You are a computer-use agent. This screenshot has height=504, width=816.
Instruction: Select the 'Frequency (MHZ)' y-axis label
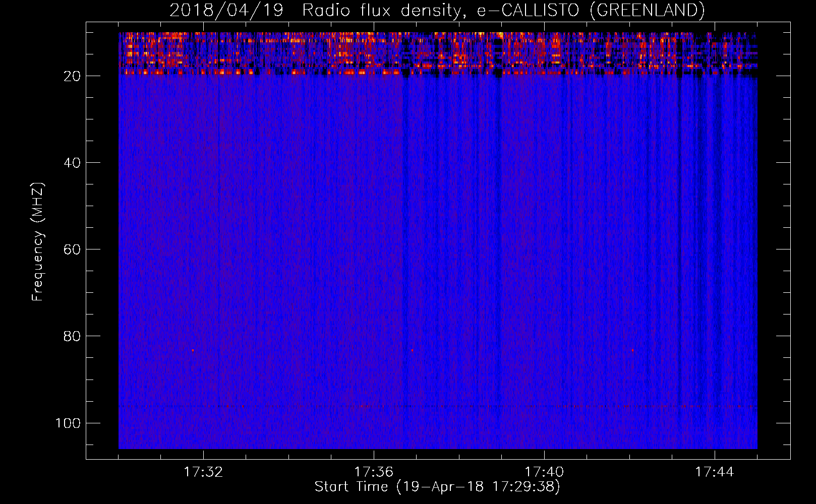click(38, 242)
